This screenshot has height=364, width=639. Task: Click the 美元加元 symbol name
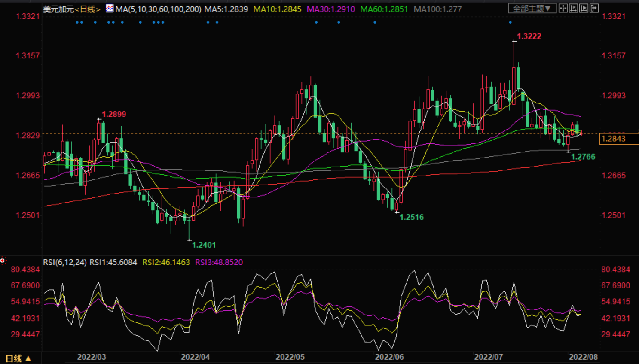coord(58,9)
